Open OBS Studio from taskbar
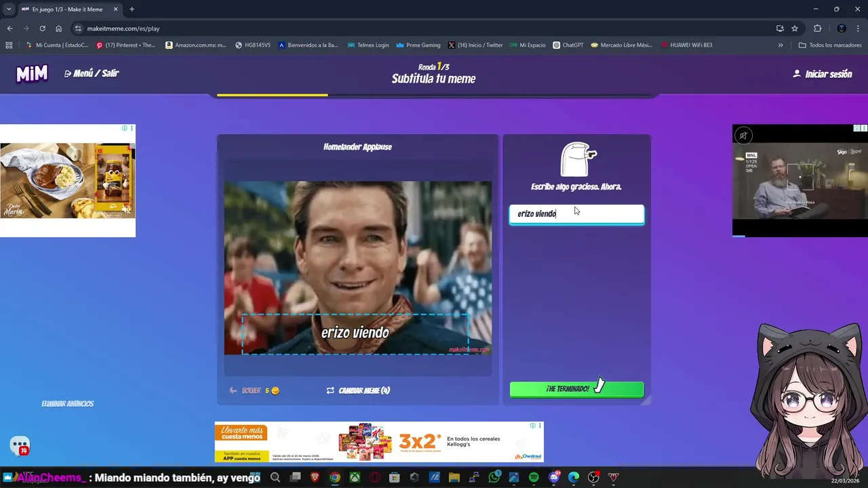 pos(593,477)
